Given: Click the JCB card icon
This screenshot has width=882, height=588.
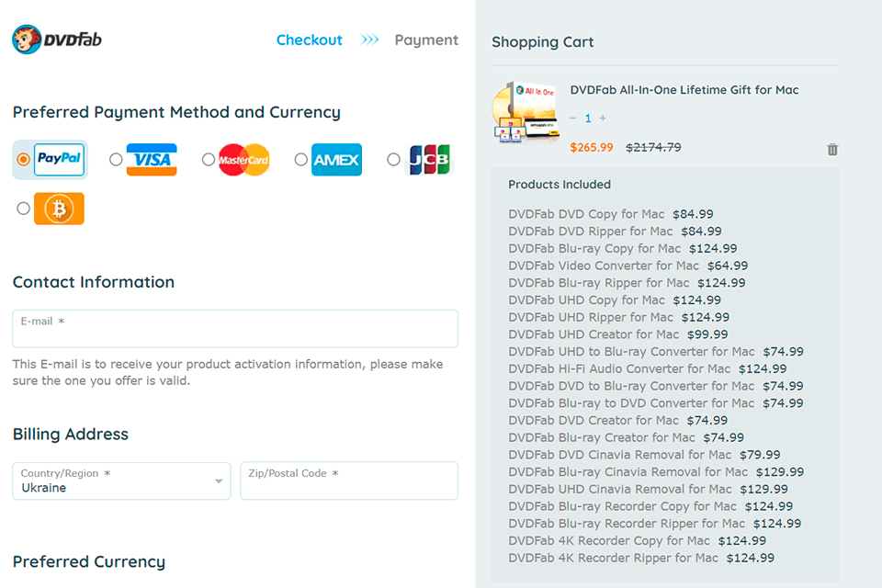Looking at the screenshot, I should tap(429, 160).
